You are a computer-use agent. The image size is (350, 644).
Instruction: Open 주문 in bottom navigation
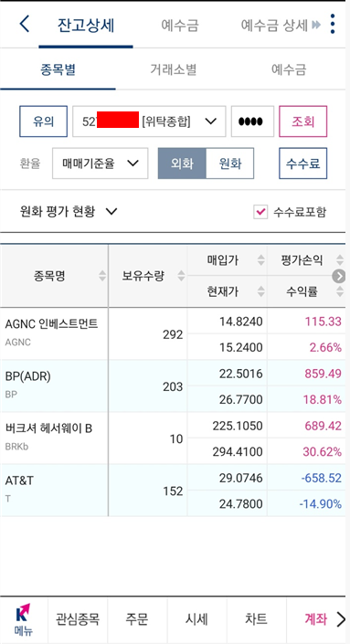[x=137, y=619]
